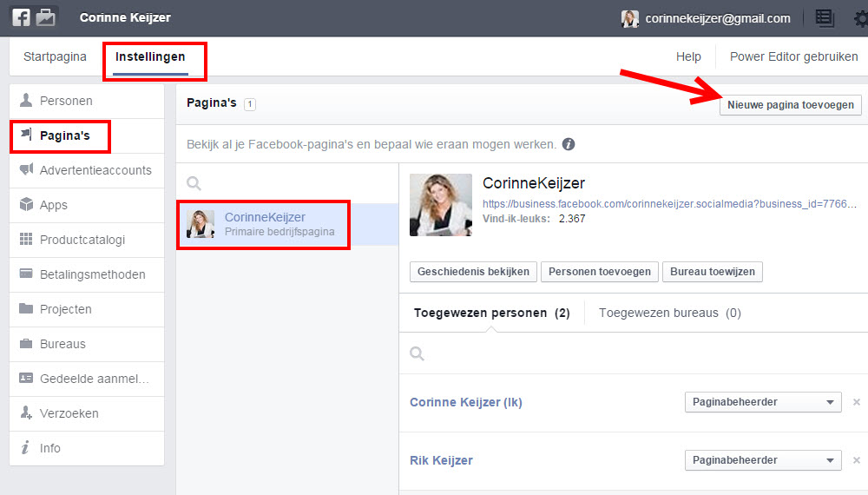Switch to the Startpagina tab
Screen dimensions: 868x495
click(x=55, y=57)
